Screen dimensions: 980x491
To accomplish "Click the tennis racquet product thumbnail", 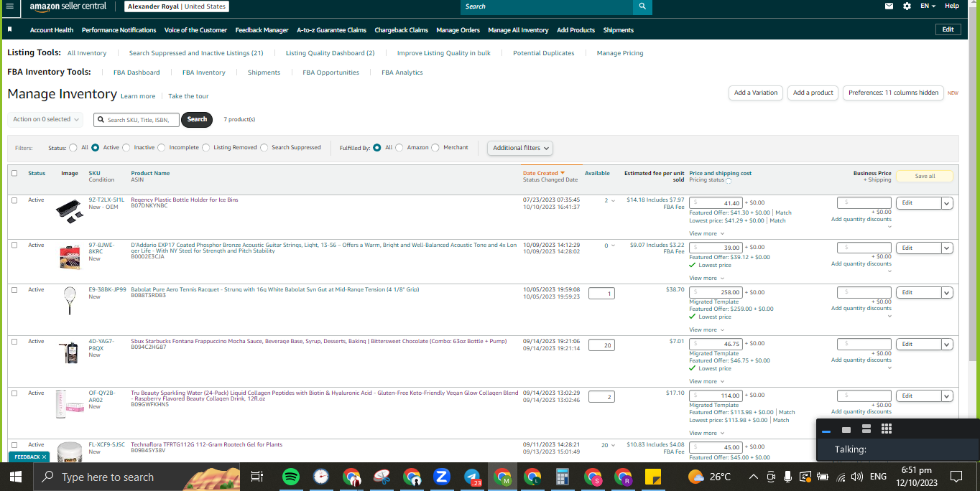I will [x=70, y=301].
